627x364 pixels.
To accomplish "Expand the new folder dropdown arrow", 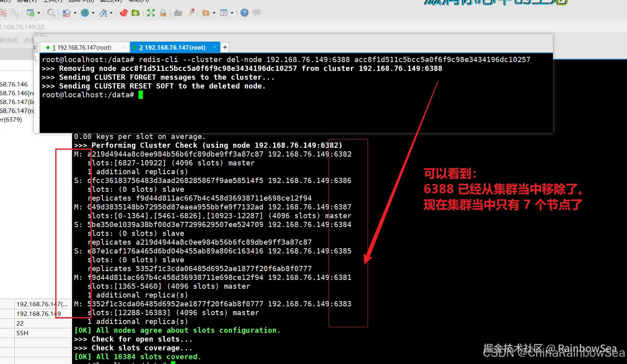I will [214, 13].
